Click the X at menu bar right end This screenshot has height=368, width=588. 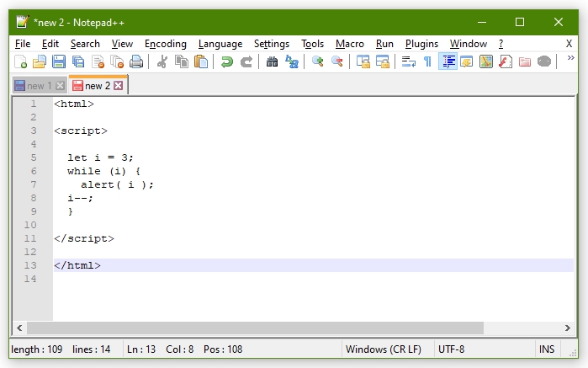coord(569,44)
